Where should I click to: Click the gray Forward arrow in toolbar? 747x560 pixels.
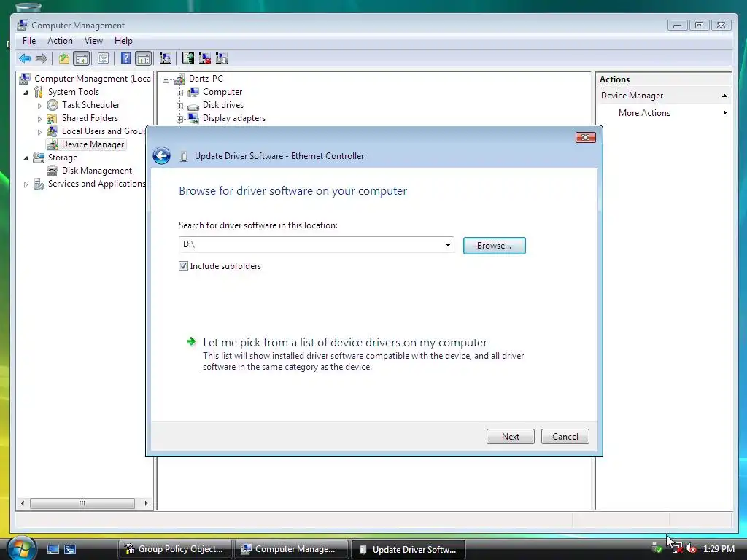[42, 58]
